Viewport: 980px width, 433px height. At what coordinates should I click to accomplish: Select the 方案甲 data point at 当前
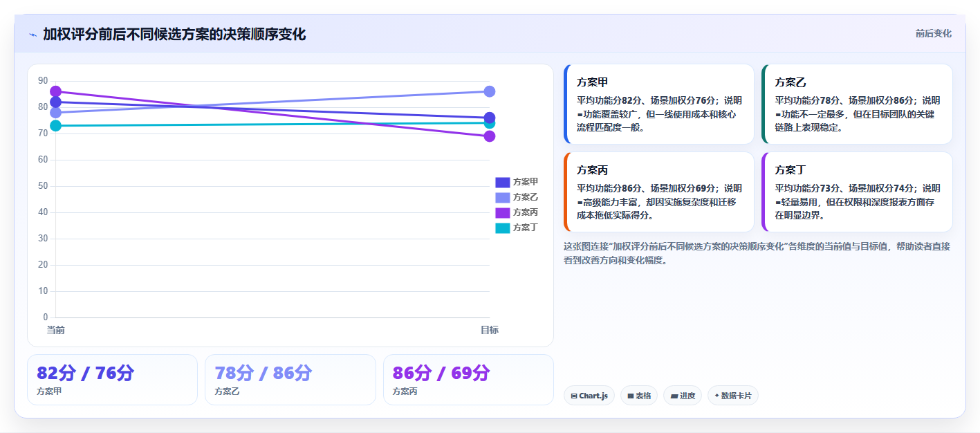tap(55, 102)
